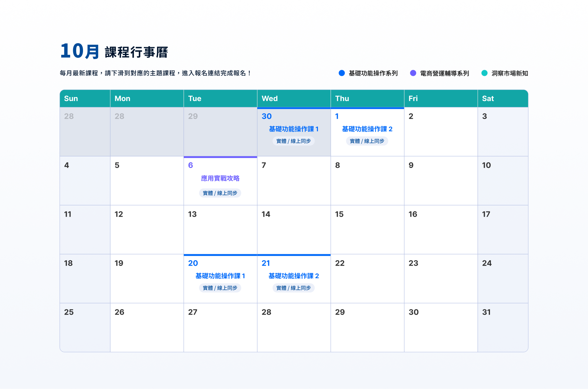The image size is (588, 389).
Task: Select date 7 on Wednesday
Action: point(264,165)
